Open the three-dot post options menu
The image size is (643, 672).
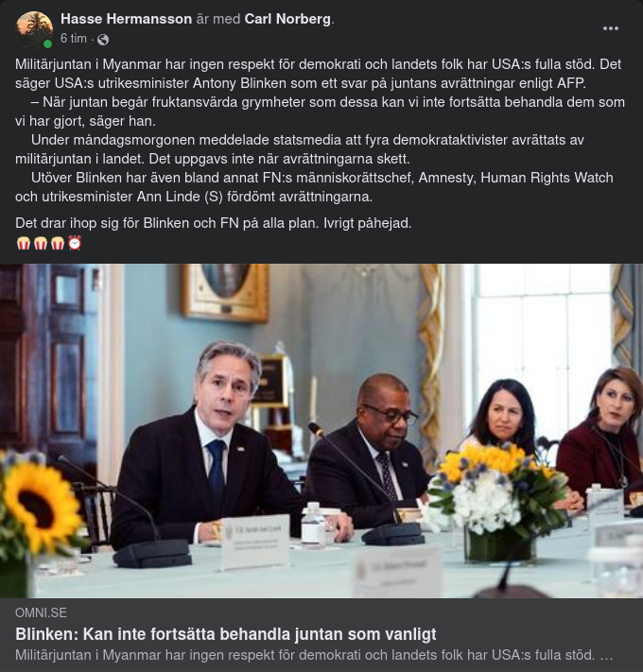[x=611, y=28]
